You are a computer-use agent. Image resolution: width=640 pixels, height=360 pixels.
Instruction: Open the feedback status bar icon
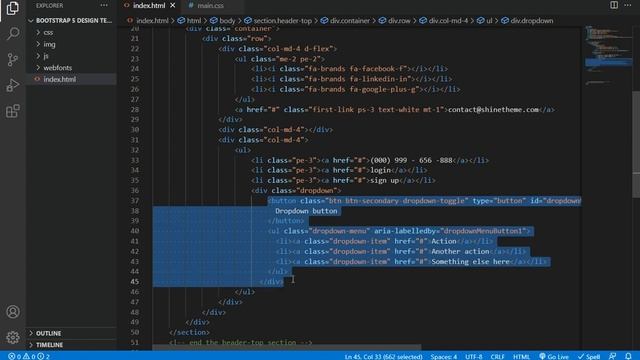pos(613,356)
